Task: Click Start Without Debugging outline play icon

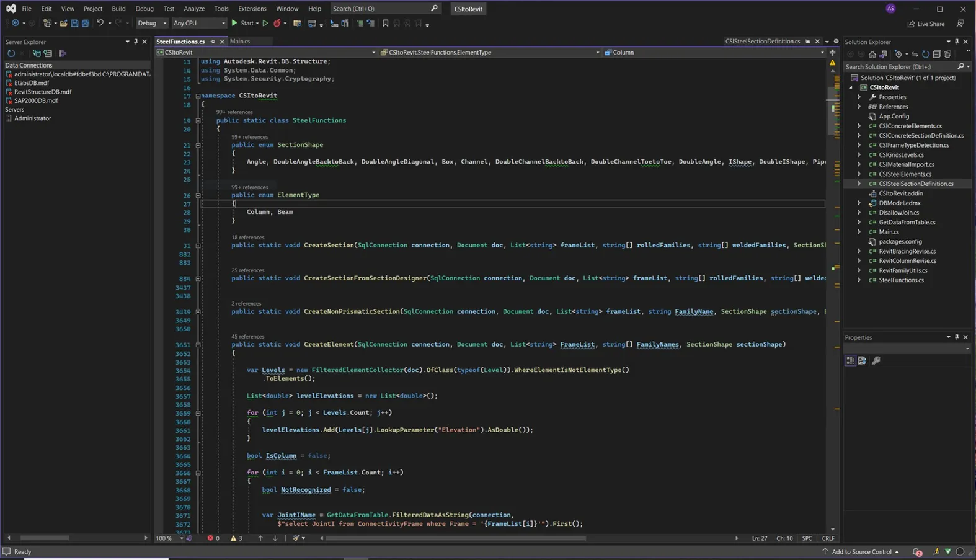Action: [x=265, y=24]
